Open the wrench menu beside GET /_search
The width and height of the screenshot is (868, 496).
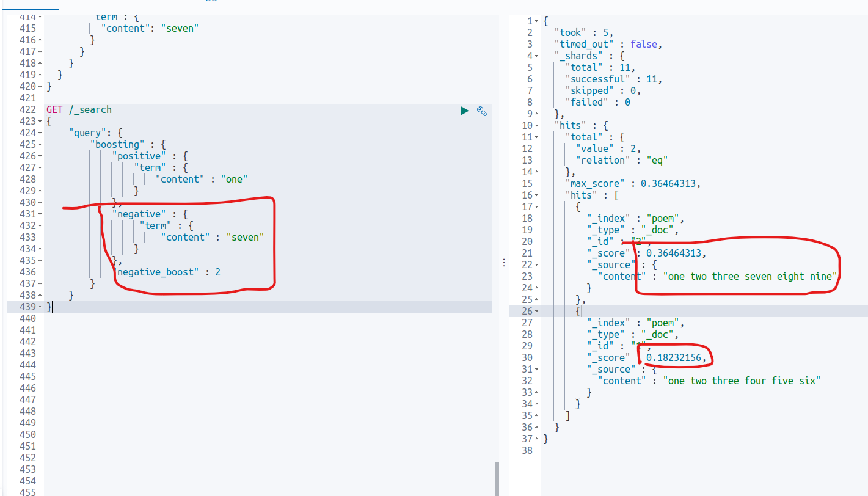[481, 111]
